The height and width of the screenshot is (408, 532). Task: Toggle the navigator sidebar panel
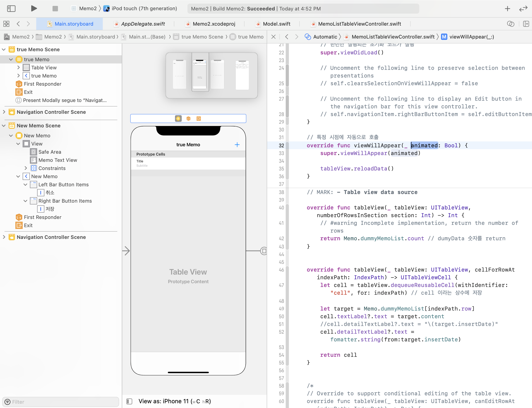[x=11, y=9]
